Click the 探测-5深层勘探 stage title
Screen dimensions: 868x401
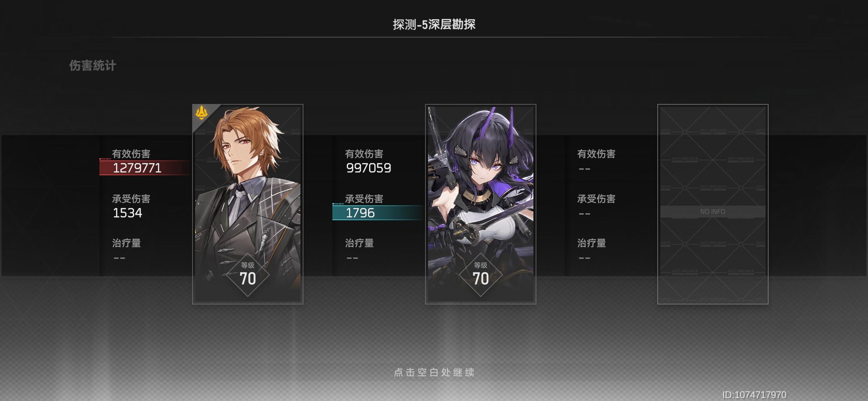[x=434, y=25]
